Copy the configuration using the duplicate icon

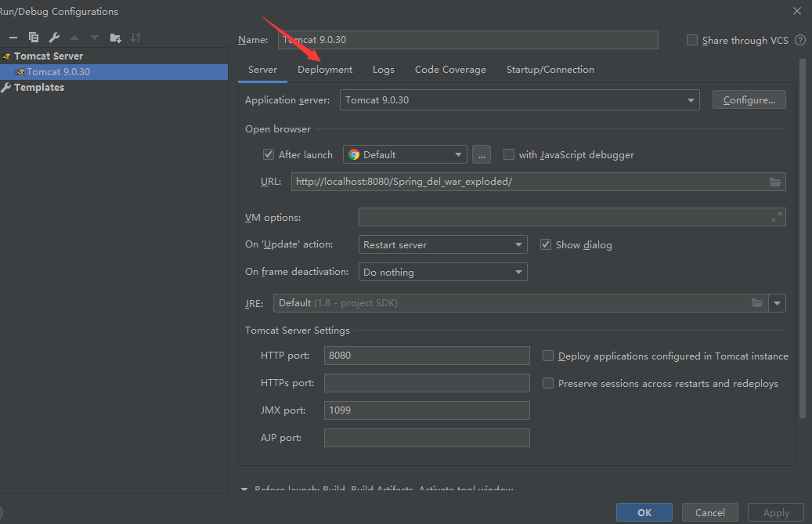click(x=34, y=38)
